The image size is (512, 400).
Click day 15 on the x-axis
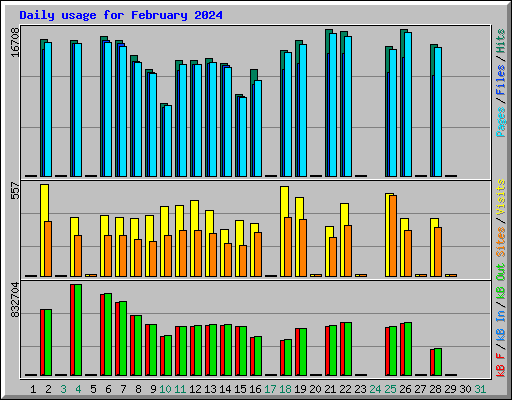(x=240, y=389)
